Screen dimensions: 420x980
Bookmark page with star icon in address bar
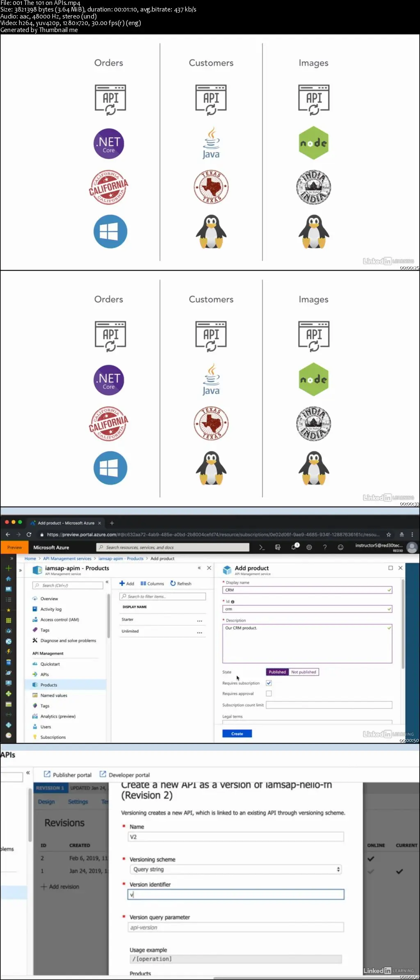(388, 535)
